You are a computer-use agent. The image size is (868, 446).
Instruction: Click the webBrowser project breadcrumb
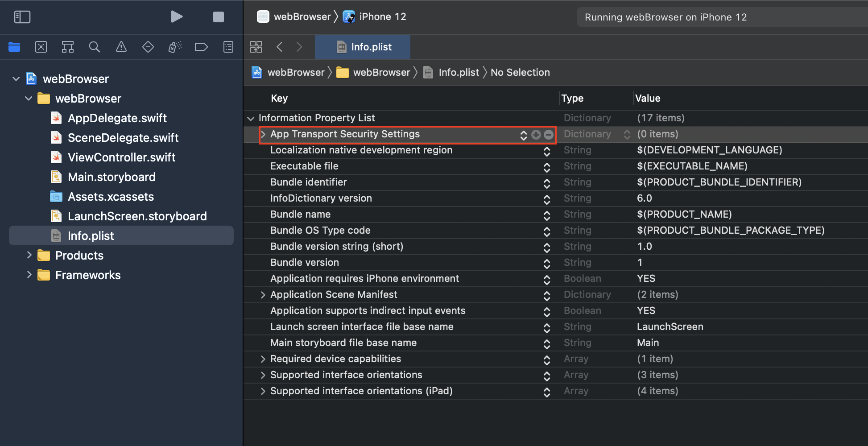[x=288, y=72]
